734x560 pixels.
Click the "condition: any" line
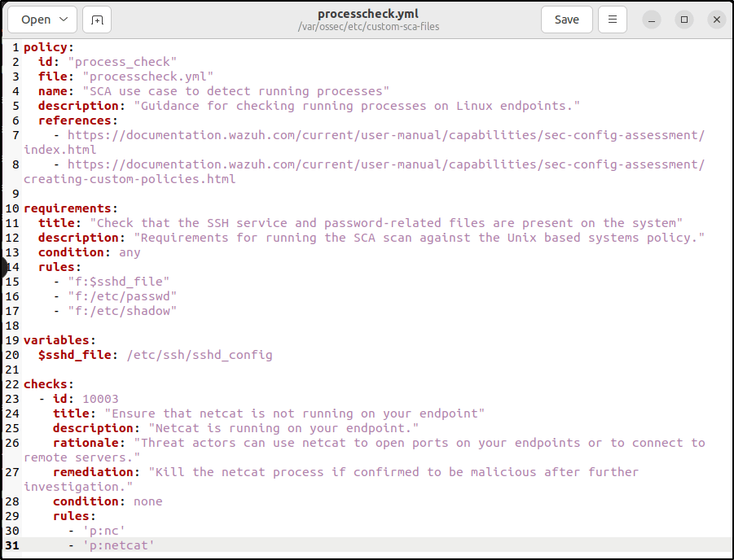[x=89, y=252]
